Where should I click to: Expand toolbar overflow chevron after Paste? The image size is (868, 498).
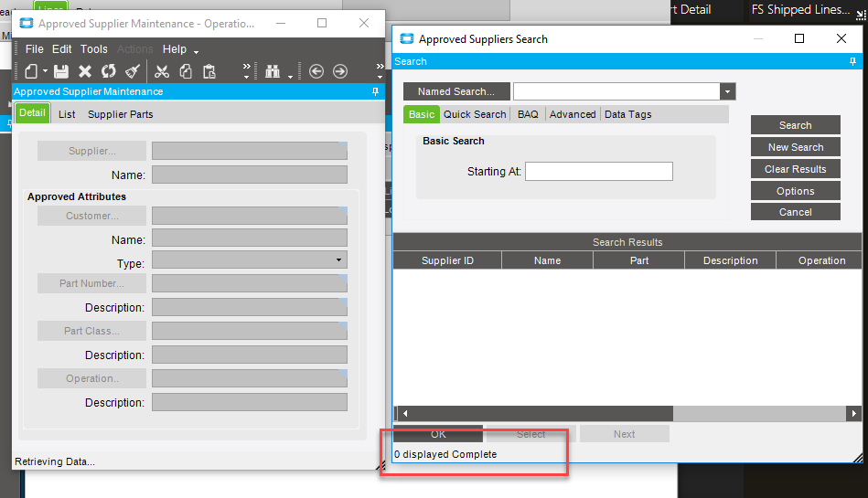[246, 71]
